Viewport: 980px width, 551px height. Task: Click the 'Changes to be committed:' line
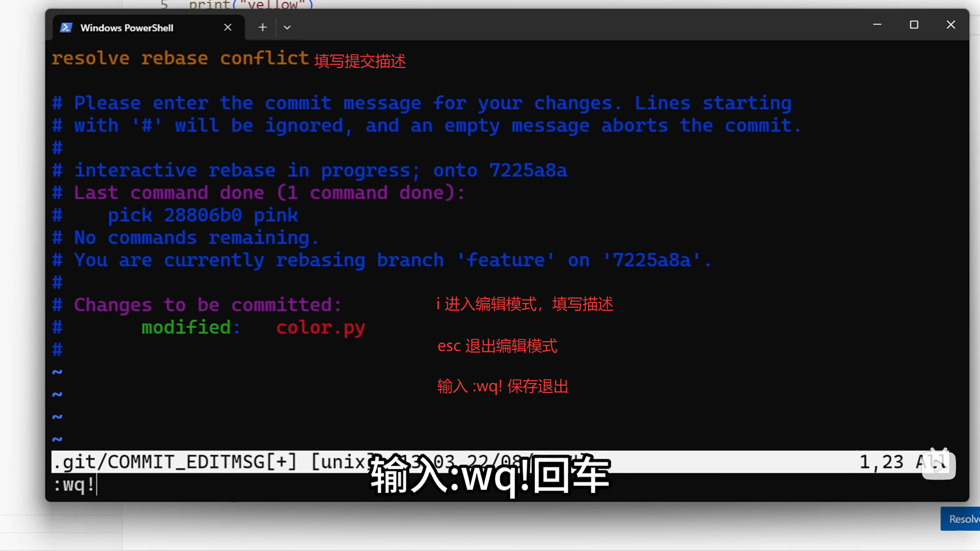click(207, 305)
